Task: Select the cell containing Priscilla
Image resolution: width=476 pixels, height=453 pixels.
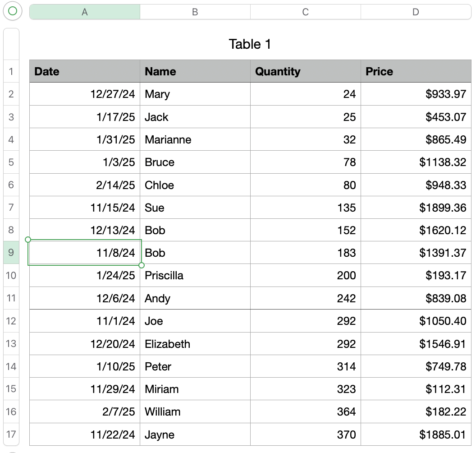Action: (195, 275)
